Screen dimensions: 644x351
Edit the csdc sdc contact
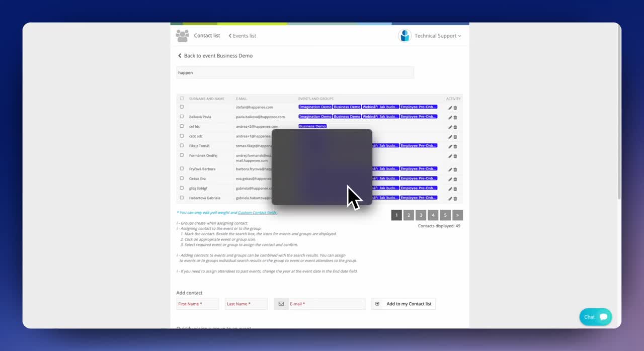click(x=450, y=137)
